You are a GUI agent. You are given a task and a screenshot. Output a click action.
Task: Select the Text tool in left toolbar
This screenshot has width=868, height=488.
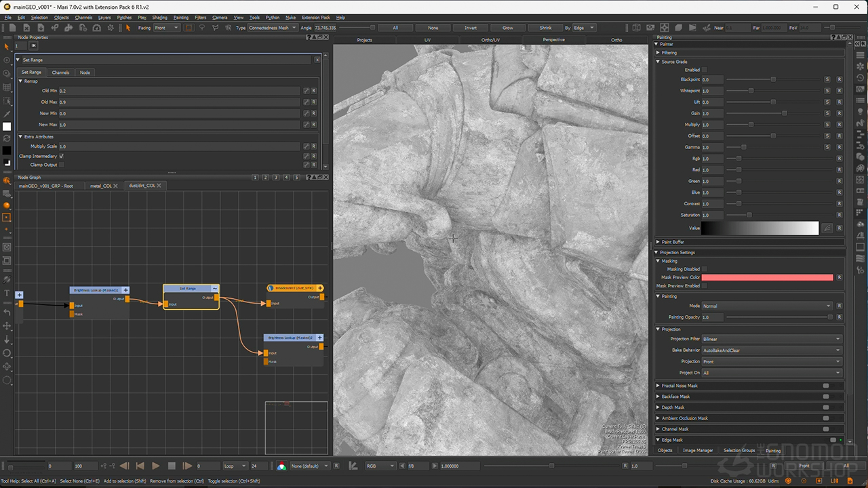coord(7,293)
